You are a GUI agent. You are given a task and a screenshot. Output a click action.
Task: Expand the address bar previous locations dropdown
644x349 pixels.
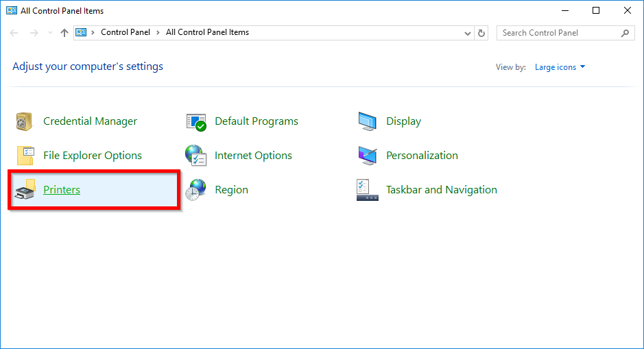(468, 33)
